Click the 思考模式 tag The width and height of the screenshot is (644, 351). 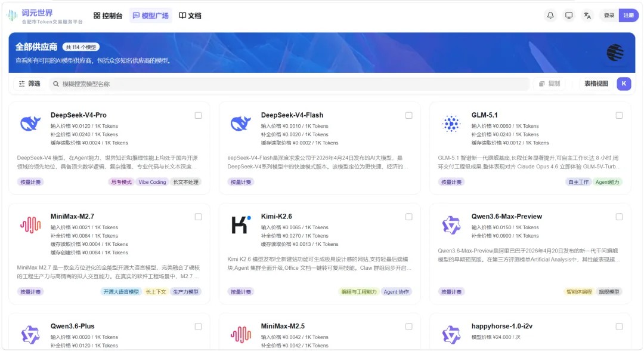[x=122, y=182]
